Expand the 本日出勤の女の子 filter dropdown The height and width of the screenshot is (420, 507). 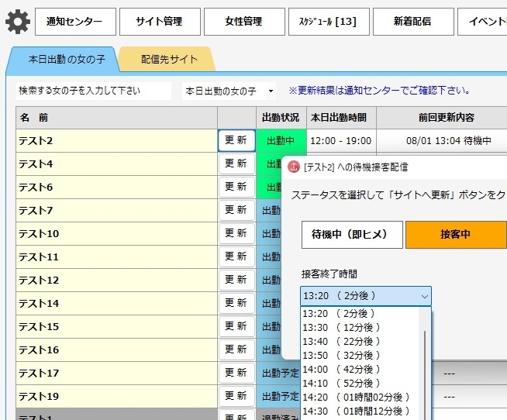(x=229, y=91)
